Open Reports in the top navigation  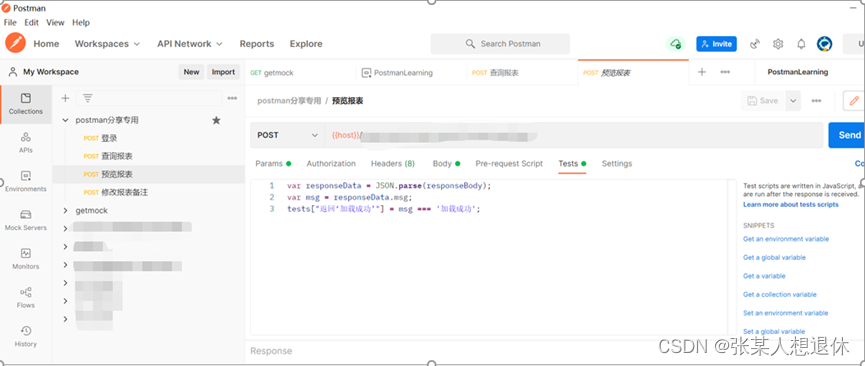point(257,44)
